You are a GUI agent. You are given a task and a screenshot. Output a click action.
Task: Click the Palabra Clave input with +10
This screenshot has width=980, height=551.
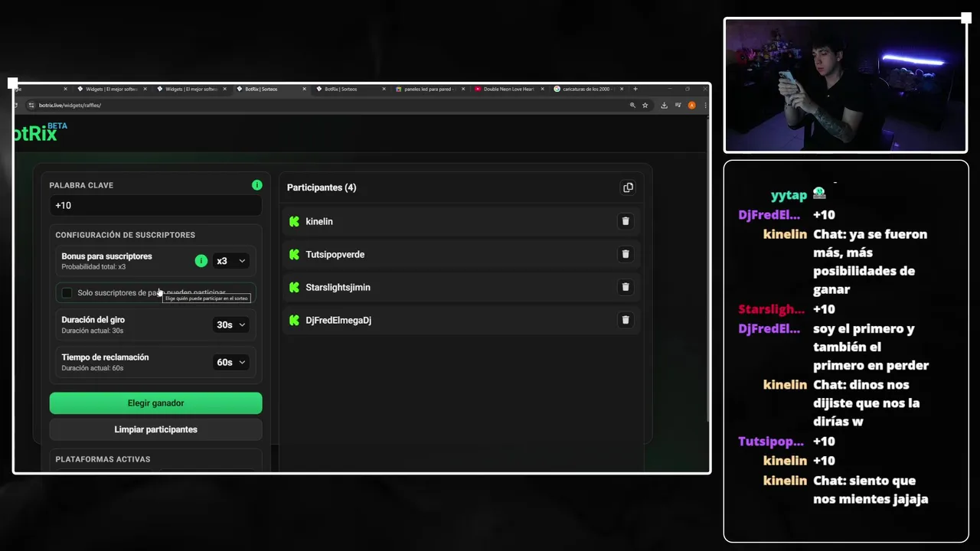155,205
